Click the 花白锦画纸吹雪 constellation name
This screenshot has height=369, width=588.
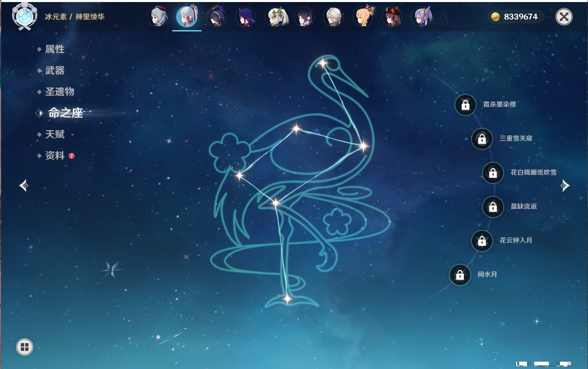533,172
